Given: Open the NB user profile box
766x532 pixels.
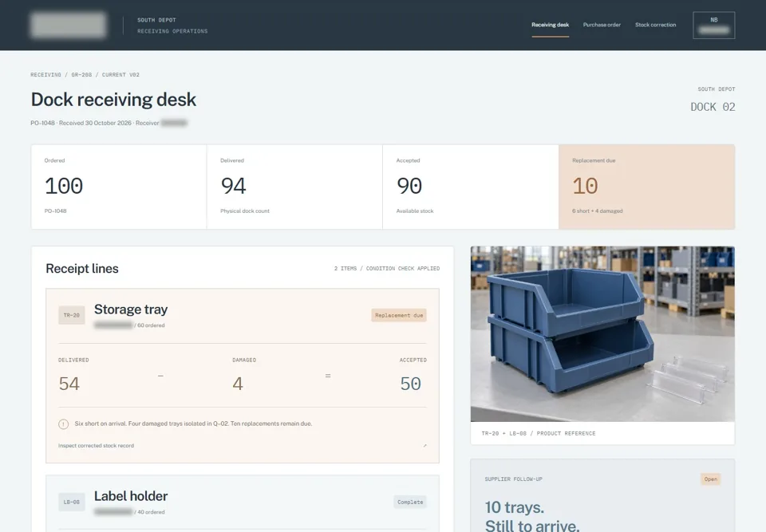Looking at the screenshot, I should (x=713, y=26).
